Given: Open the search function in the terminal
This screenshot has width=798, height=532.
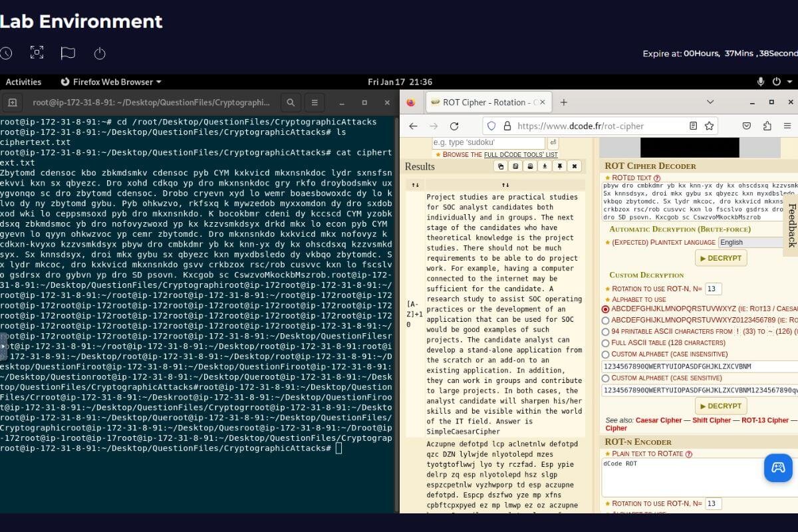Looking at the screenshot, I should [x=291, y=102].
